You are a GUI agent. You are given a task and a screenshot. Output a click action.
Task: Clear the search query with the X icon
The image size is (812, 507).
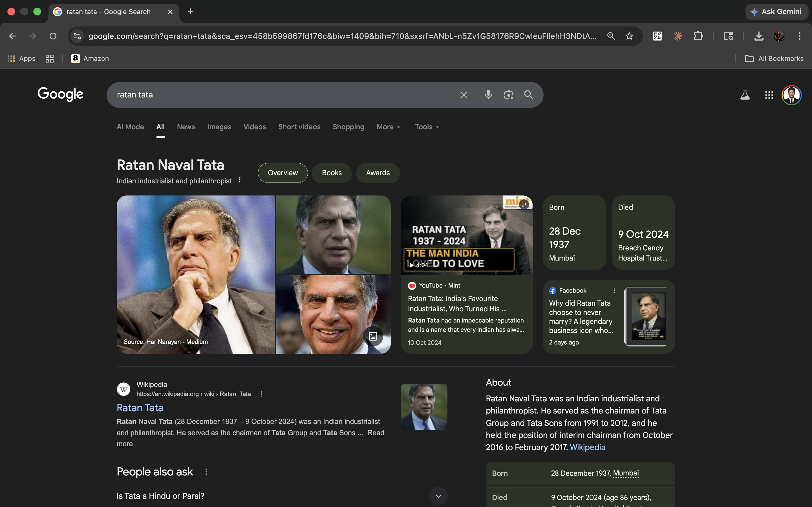point(464,95)
